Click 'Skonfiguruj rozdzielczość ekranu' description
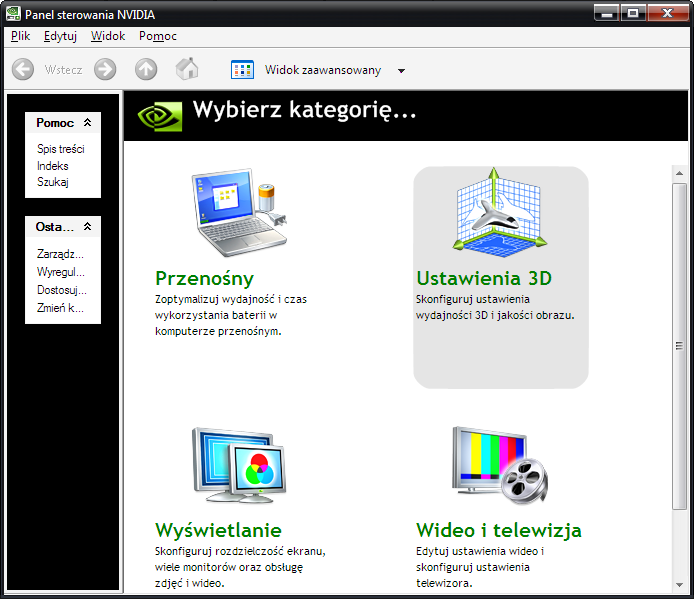This screenshot has height=599, width=694. pyautogui.click(x=240, y=567)
